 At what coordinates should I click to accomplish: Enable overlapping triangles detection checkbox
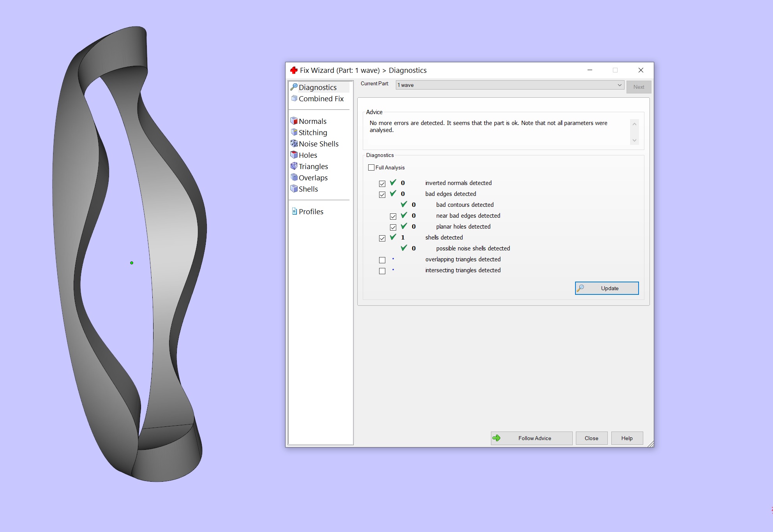click(382, 260)
